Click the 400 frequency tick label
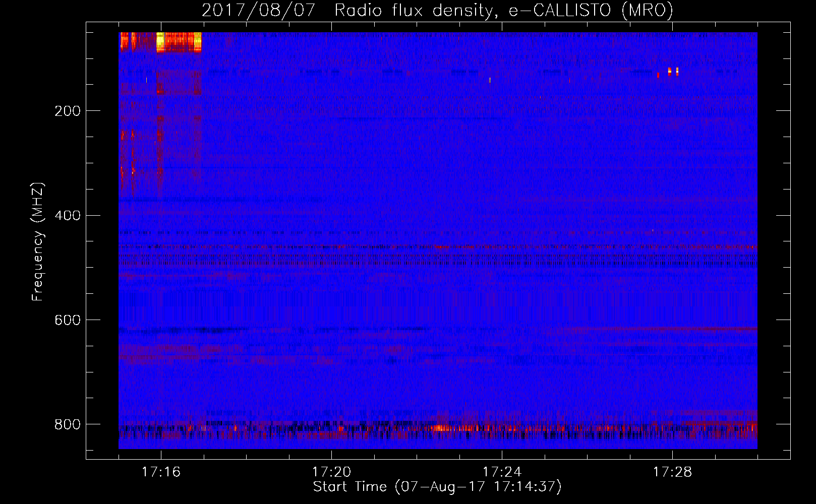The image size is (816, 504). coord(68,216)
